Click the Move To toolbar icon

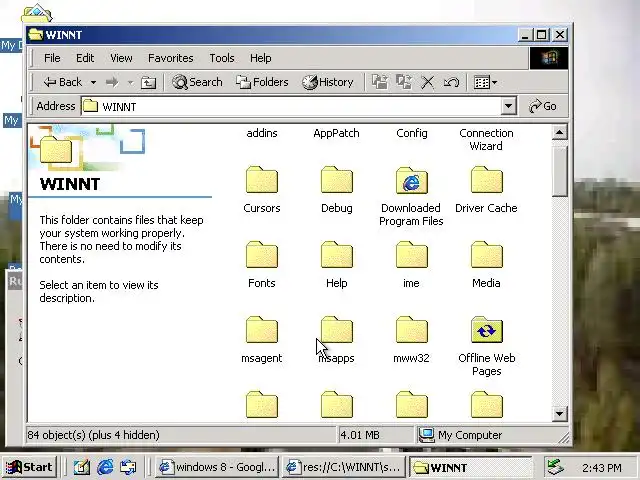(380, 82)
